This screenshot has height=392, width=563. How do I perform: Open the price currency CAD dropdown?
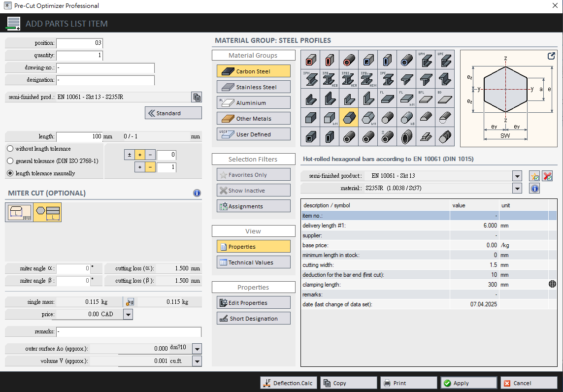(x=128, y=314)
